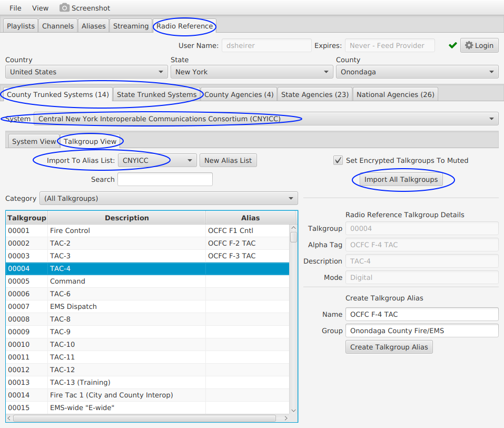
Task: Click the alias Name field with OCFC F-4 TAC
Action: pyautogui.click(x=422, y=314)
